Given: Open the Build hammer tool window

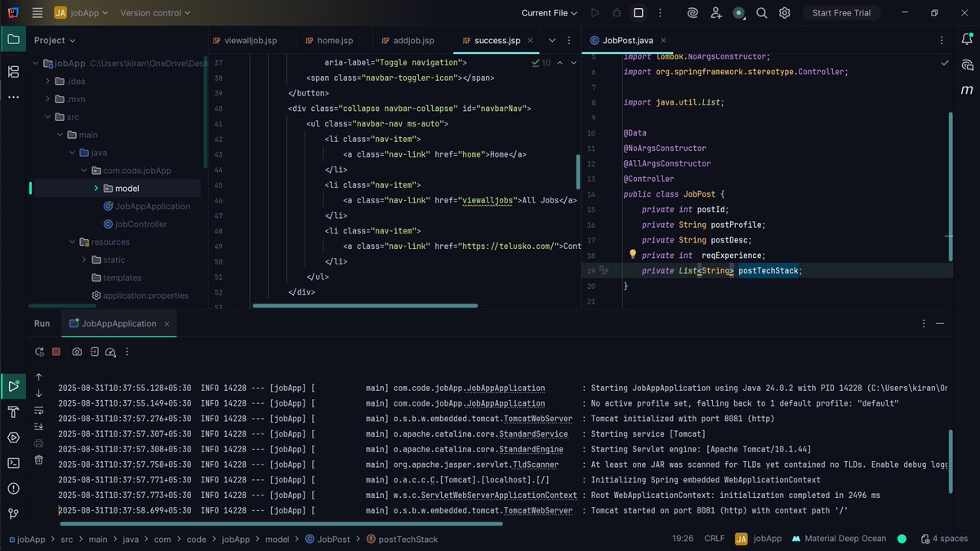Looking at the screenshot, I should (13, 411).
